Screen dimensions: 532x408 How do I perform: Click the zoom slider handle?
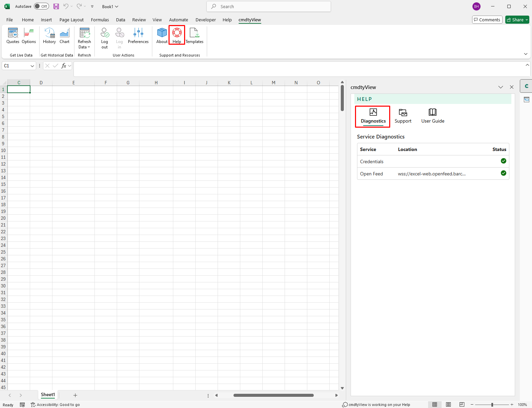click(x=492, y=405)
